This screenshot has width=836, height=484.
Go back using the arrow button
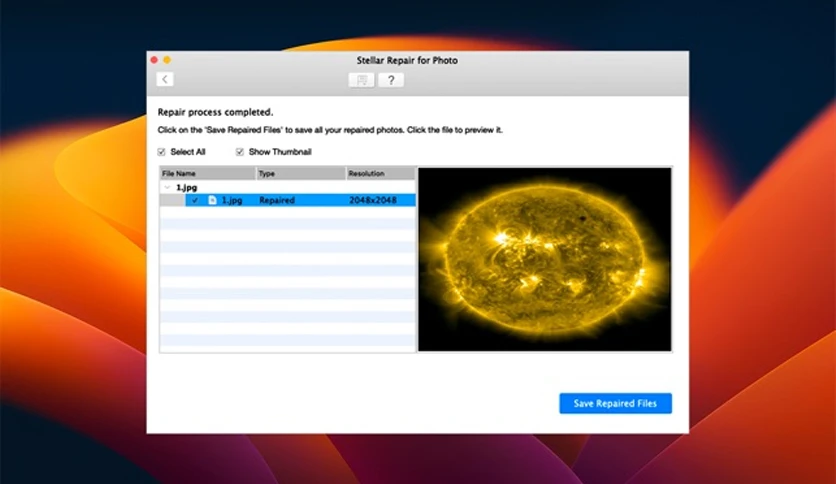pyautogui.click(x=165, y=79)
